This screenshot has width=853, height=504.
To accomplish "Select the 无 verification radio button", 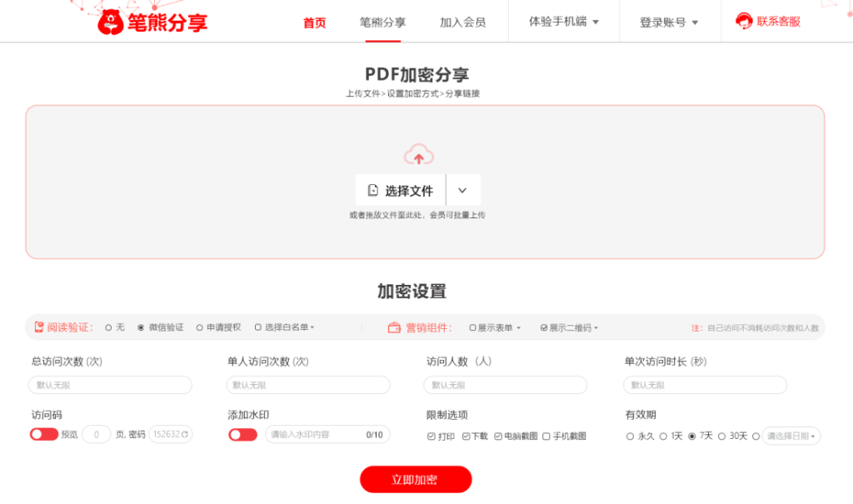I will click(108, 327).
